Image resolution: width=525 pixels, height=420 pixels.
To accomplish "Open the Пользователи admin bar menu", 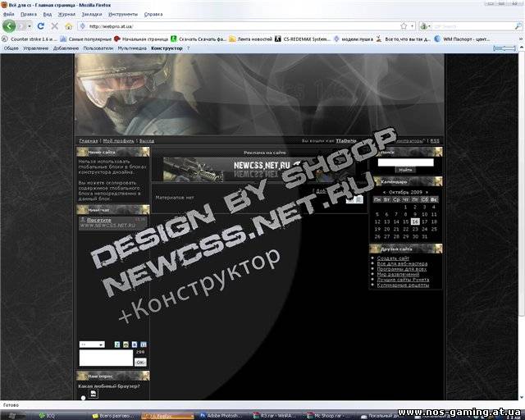I will [x=98, y=48].
